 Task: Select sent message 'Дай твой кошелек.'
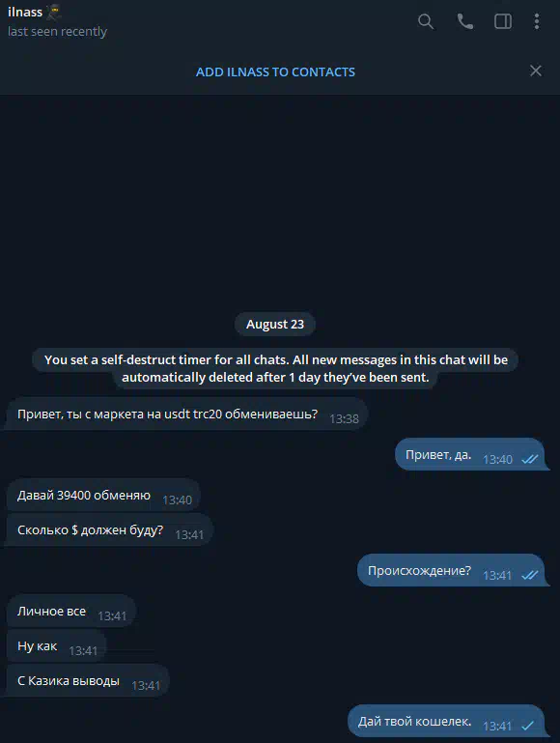coord(446,721)
